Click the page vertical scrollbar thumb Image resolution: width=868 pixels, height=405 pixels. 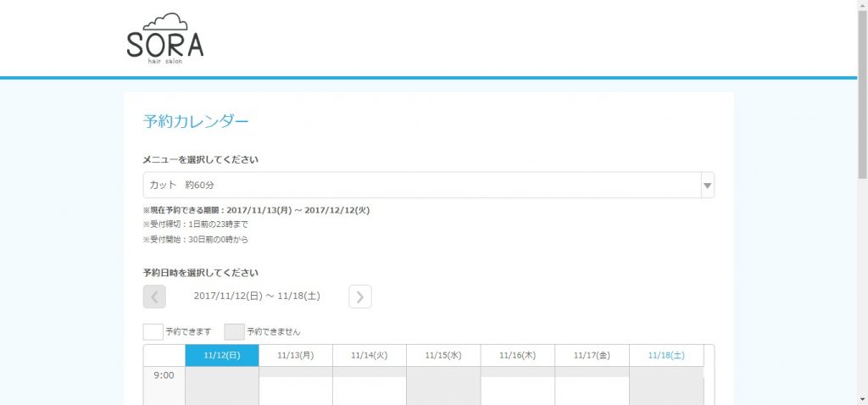coord(862,94)
